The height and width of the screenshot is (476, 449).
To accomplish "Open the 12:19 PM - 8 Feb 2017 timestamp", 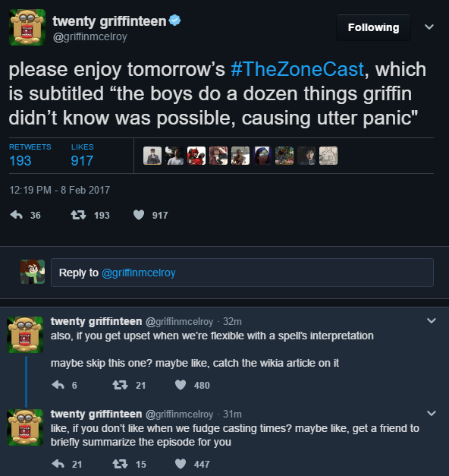I will click(x=59, y=190).
